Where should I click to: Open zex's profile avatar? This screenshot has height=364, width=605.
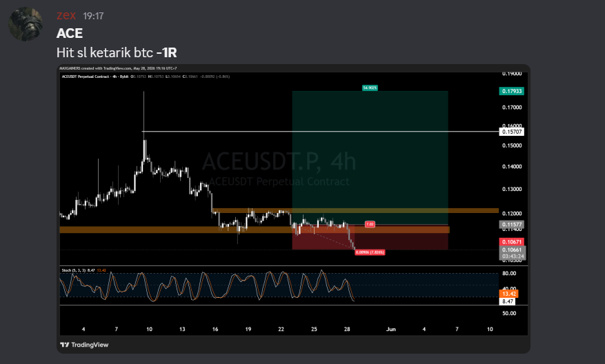point(26,24)
